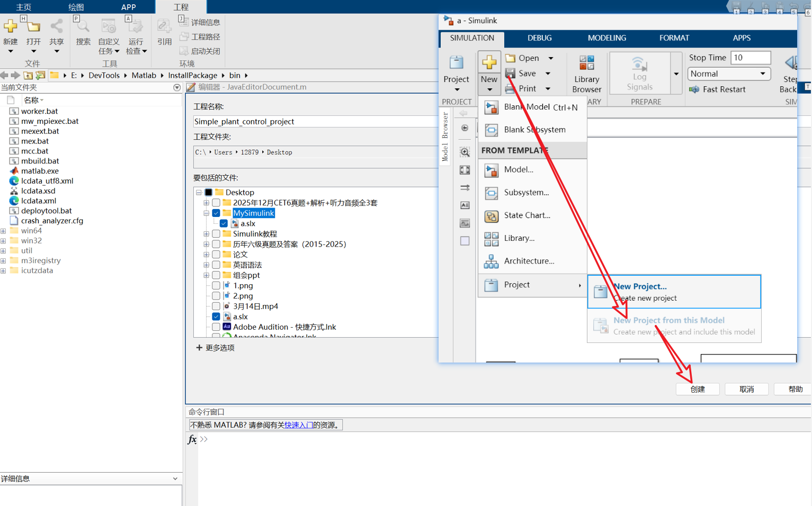Click the Log Signals icon

[639, 64]
